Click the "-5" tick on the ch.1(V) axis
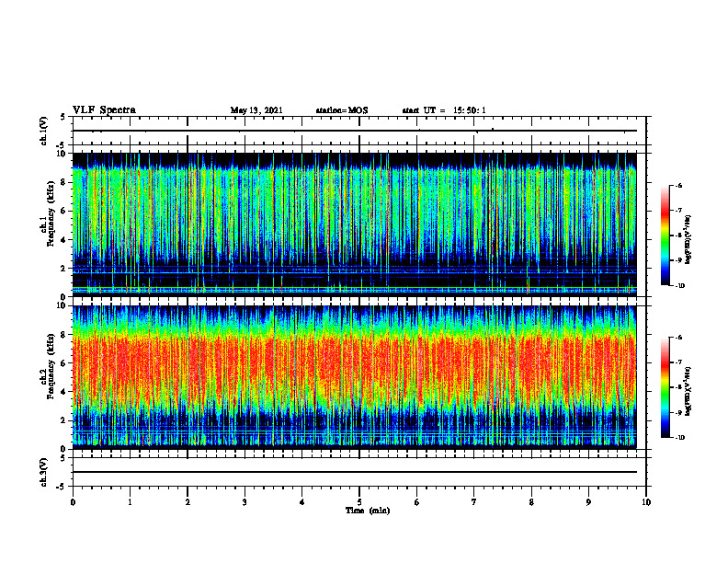Image resolution: width=728 pixels, height=563 pixels. (62, 145)
